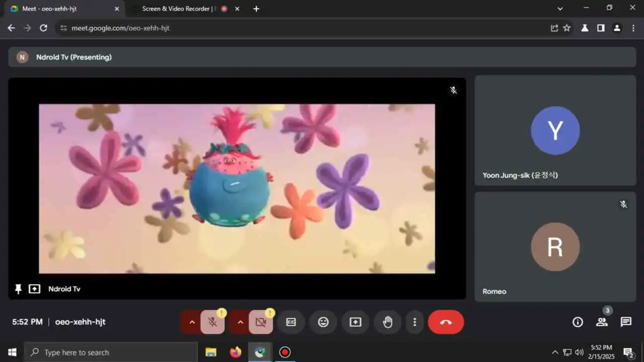Go back in browser history
Image resolution: width=644 pixels, height=362 pixels.
coord(11,28)
